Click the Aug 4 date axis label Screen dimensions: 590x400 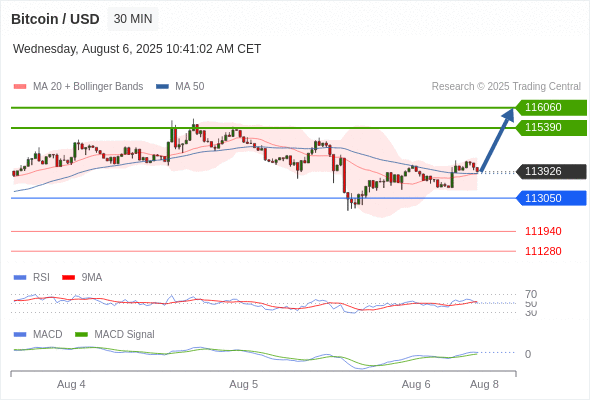point(71,385)
